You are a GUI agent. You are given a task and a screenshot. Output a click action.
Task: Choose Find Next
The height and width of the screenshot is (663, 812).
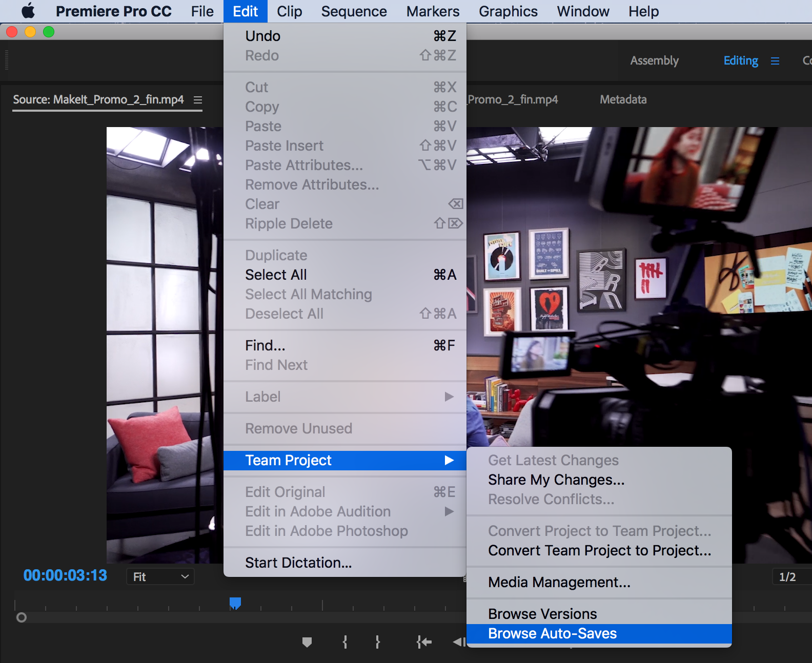click(x=345, y=365)
